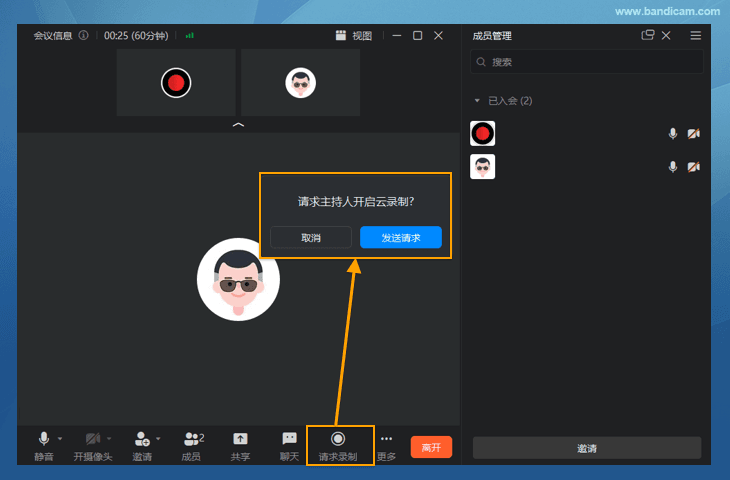Open the 聊天 chat panel
Viewport: 730px width, 480px height.
pyautogui.click(x=289, y=446)
